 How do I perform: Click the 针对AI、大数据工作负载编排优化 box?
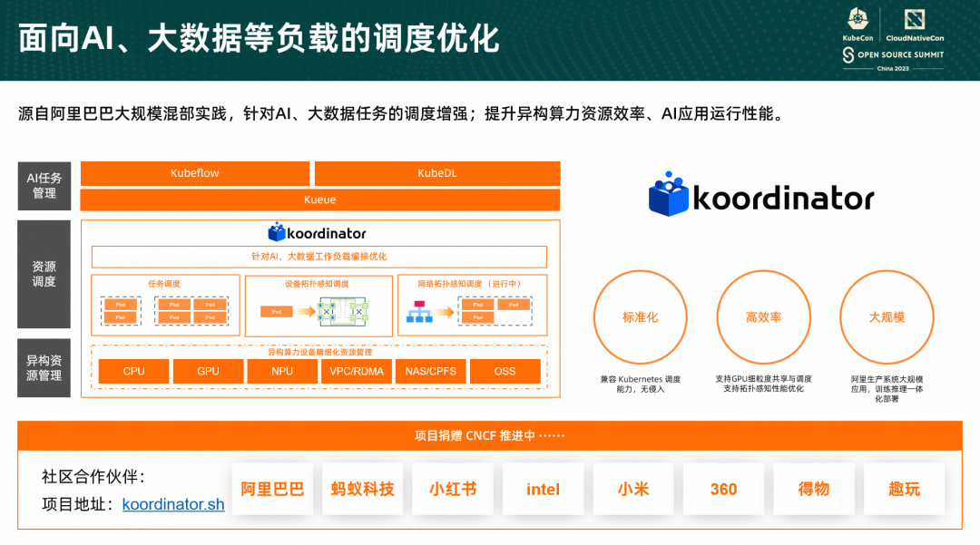point(319,257)
